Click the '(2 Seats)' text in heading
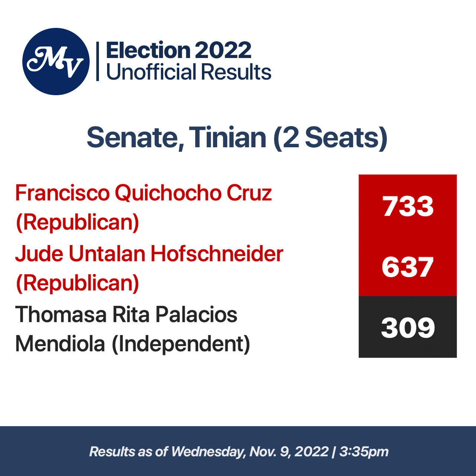Viewport: 476px width, 476px height. [x=330, y=138]
